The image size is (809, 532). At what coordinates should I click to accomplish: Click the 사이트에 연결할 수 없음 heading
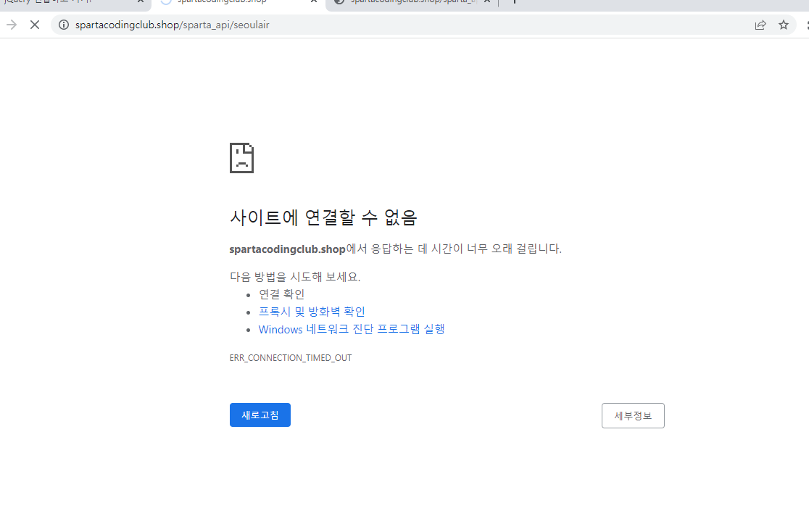323,217
